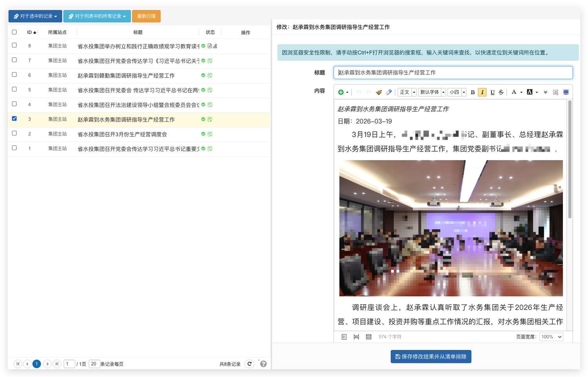Uncheck the checkbox for record ID 3
588x377 pixels.
click(15, 118)
